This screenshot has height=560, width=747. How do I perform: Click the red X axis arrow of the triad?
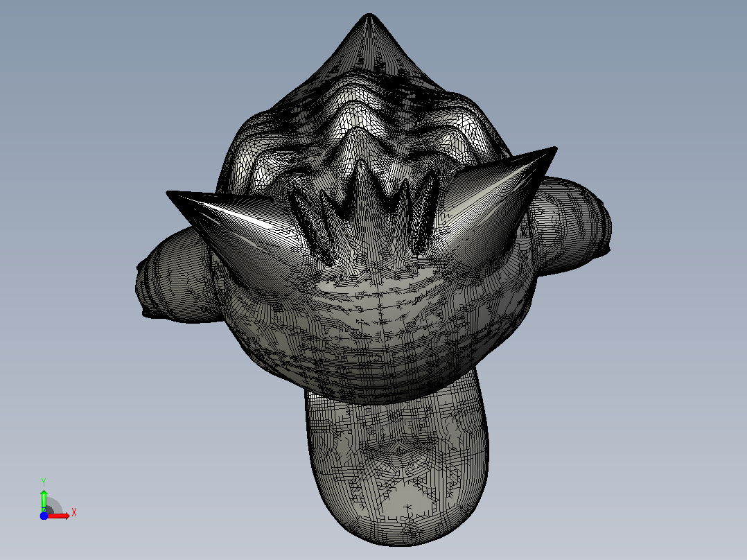[58, 516]
